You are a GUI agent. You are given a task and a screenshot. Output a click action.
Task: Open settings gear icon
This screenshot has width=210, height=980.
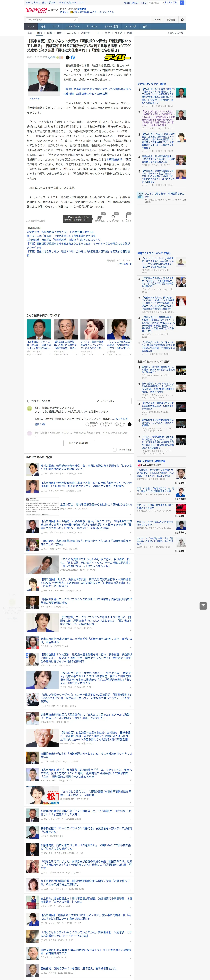point(182,20)
